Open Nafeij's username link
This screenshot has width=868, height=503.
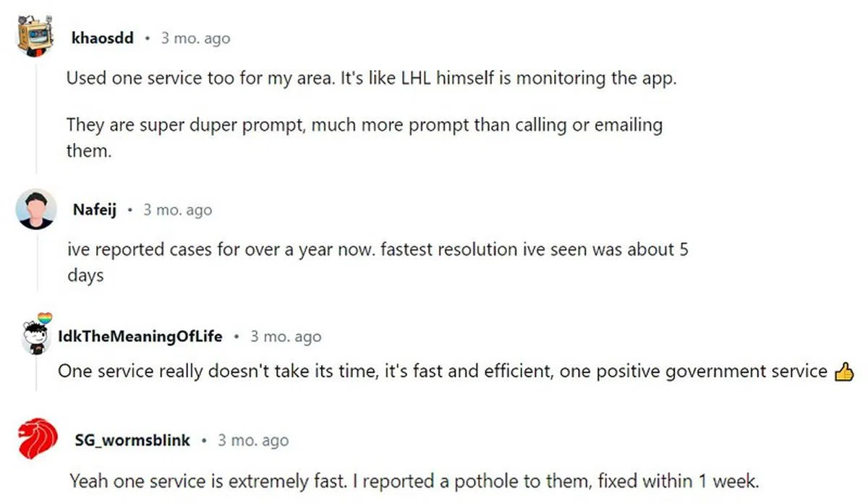(x=94, y=210)
